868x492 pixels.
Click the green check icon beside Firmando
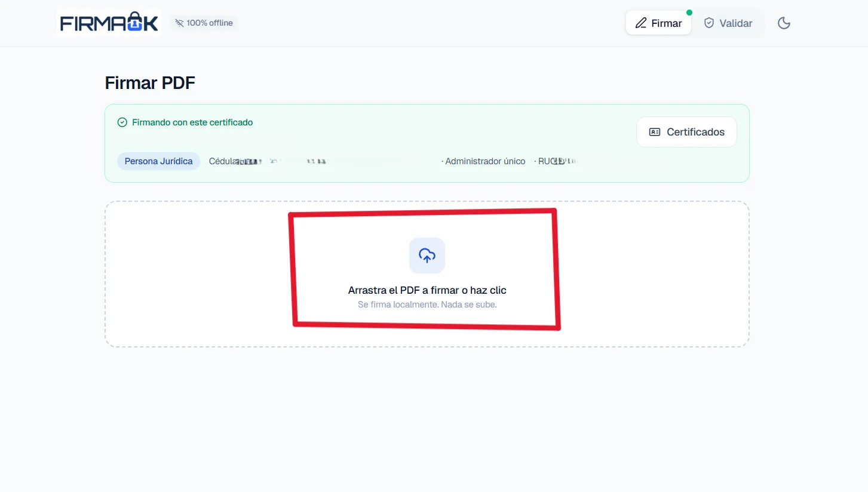(x=122, y=122)
